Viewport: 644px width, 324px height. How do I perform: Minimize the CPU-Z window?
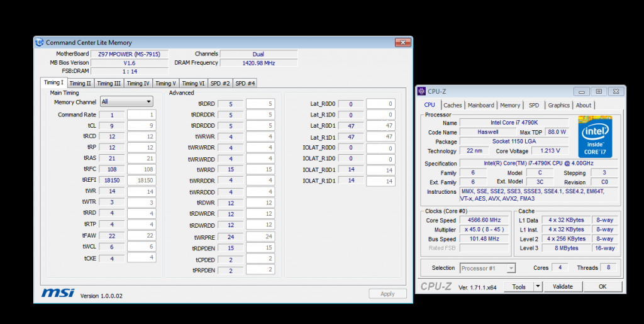582,91
